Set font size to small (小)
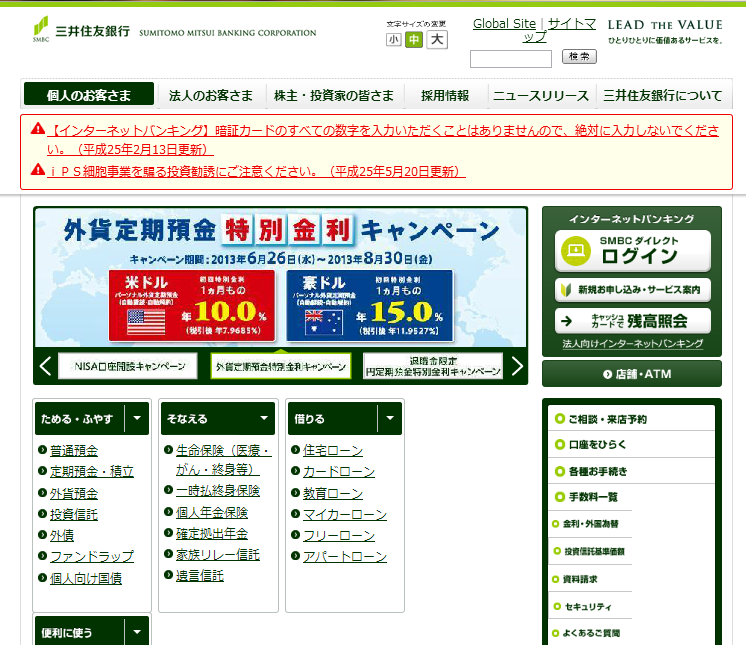The height and width of the screenshot is (645, 746). pyautogui.click(x=393, y=39)
